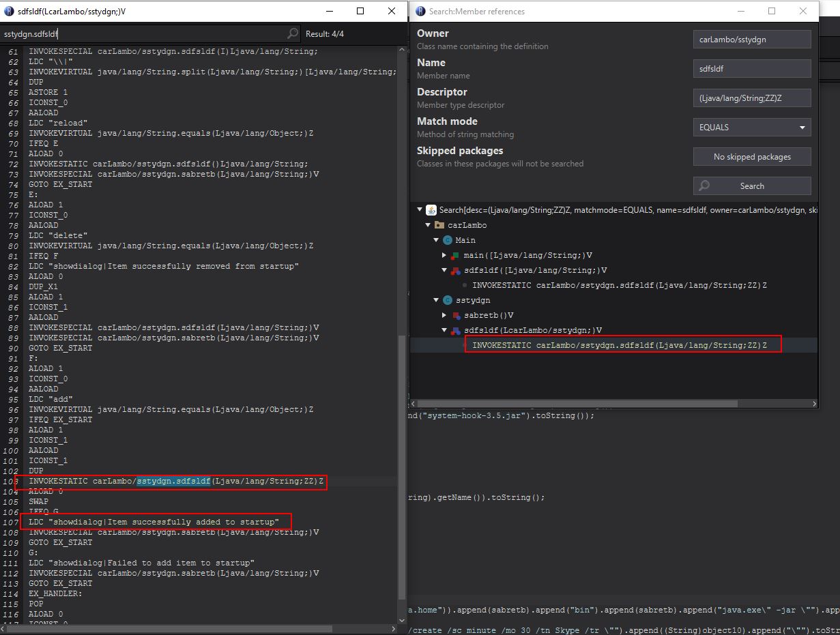840x635 pixels.
Task: Click the sabretb()V method icon
Action: 456,315
